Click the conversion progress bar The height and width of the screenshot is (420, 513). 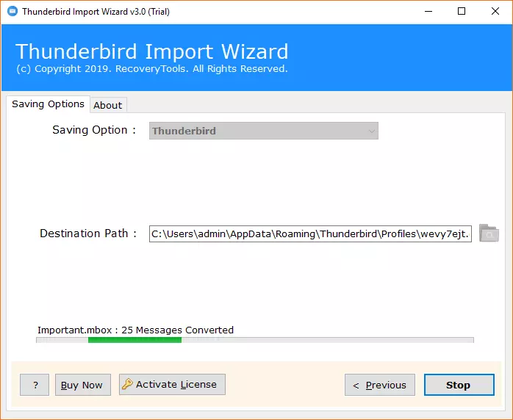click(254, 340)
